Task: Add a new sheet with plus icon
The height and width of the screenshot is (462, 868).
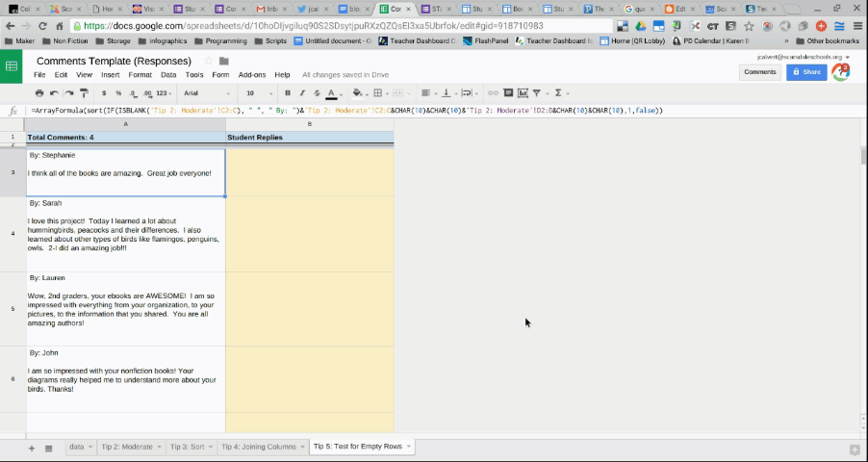Action: [x=31, y=448]
